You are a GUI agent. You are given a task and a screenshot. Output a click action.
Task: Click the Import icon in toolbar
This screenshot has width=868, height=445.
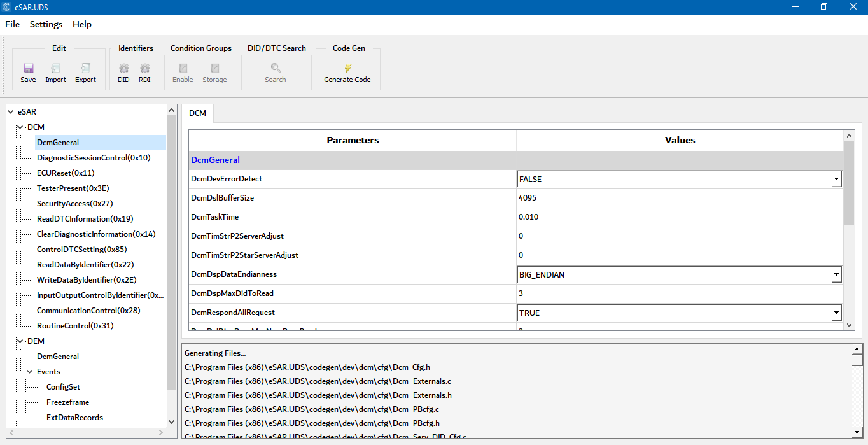point(55,69)
